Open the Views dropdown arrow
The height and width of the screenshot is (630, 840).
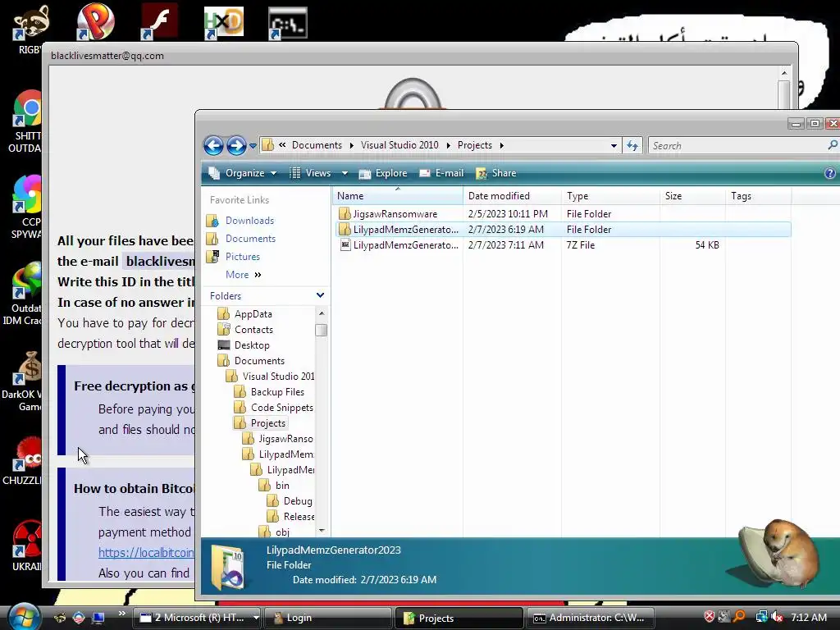pyautogui.click(x=345, y=173)
